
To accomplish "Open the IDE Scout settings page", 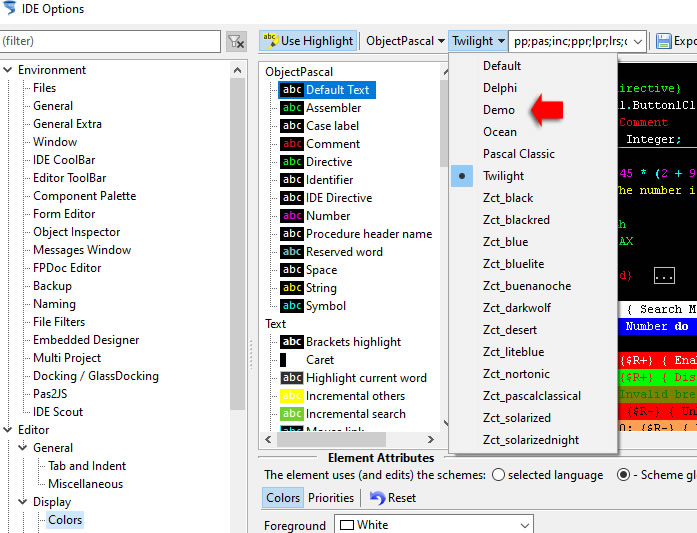I will (x=58, y=412).
